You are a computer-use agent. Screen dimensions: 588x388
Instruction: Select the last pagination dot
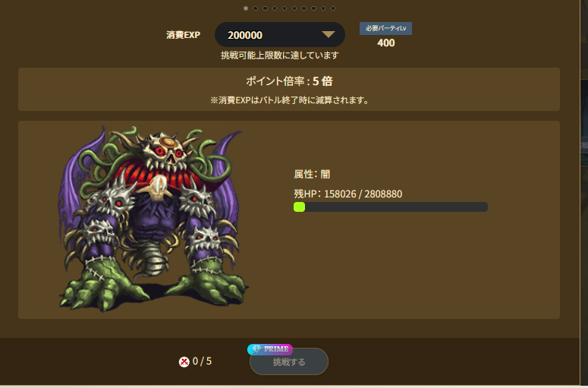point(333,8)
